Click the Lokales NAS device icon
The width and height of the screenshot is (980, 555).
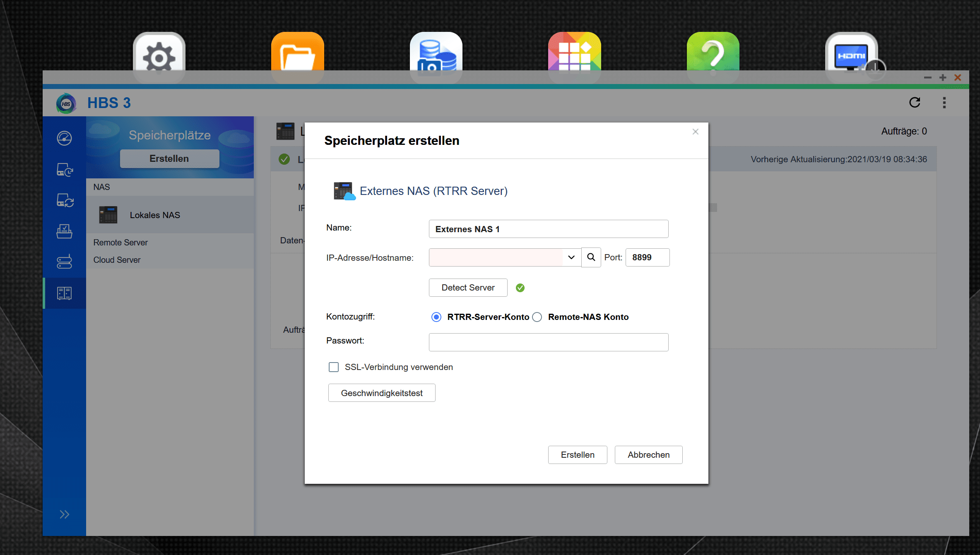(x=108, y=215)
